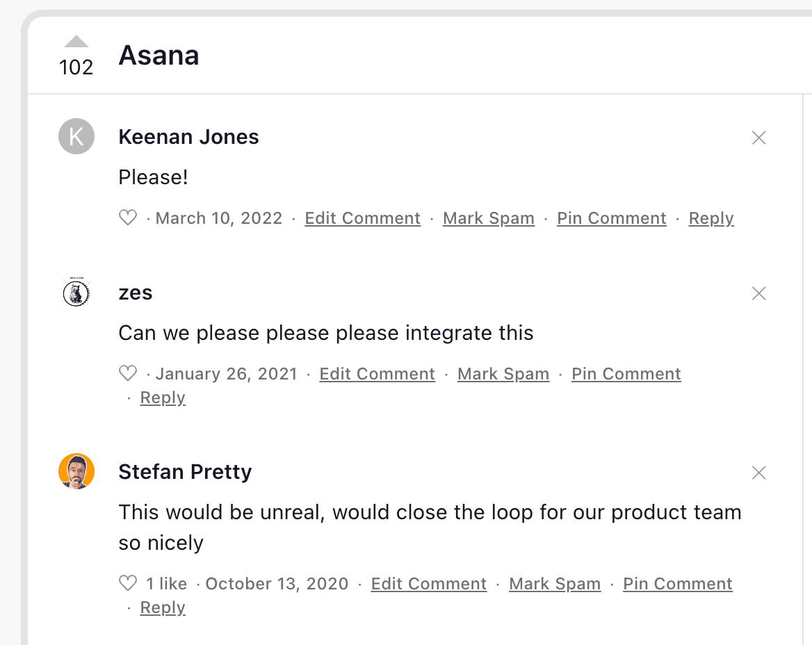Image resolution: width=812 pixels, height=645 pixels.
Task: Open the Asana post title
Action: pos(159,56)
